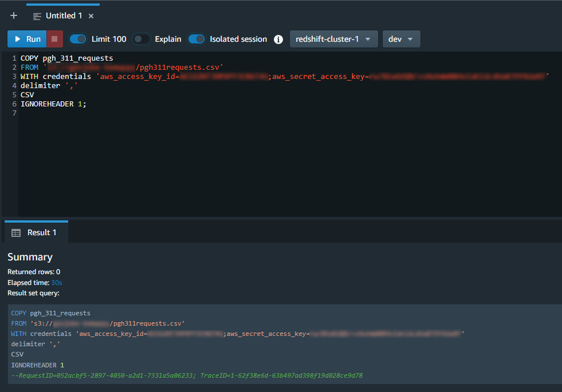Open a new query tab with plus icon
This screenshot has height=392, width=562.
pyautogui.click(x=14, y=16)
